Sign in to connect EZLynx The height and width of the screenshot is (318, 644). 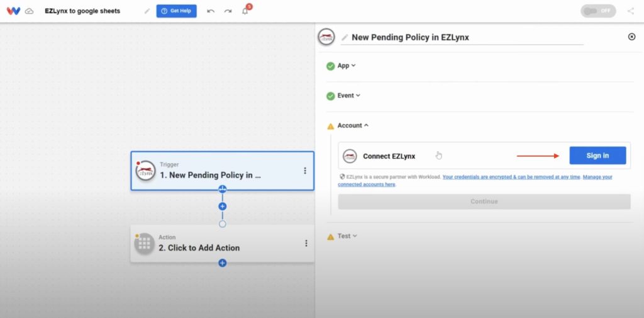597,156
